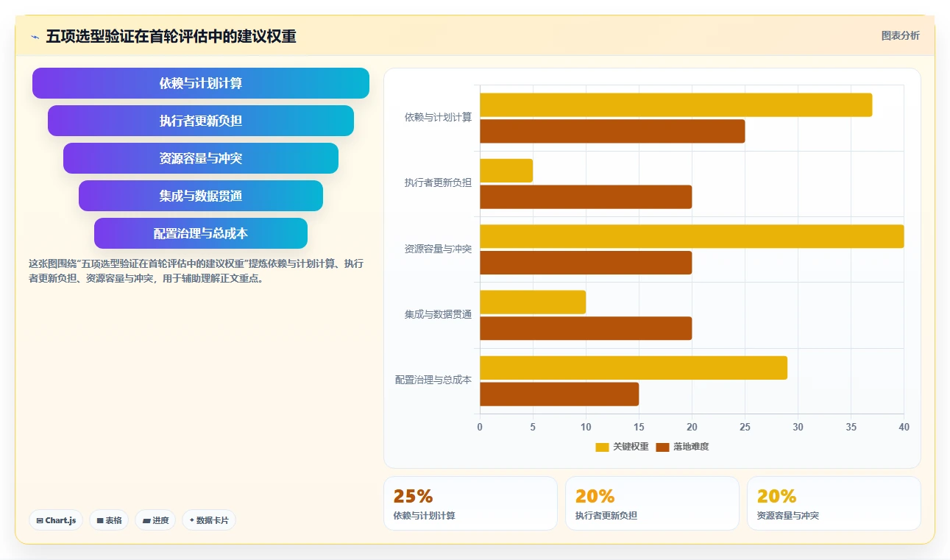The width and height of the screenshot is (950, 560).
Task: Click the Chart.js tag chip
Action: [57, 520]
